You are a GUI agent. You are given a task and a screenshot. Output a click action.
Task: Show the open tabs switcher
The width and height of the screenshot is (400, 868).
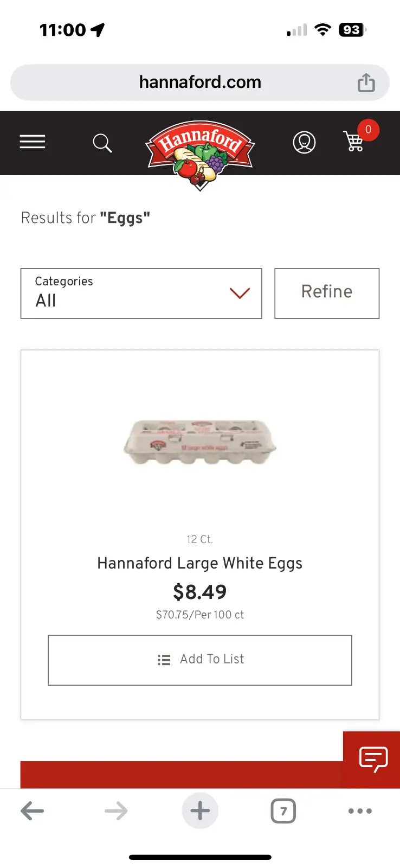(x=283, y=811)
